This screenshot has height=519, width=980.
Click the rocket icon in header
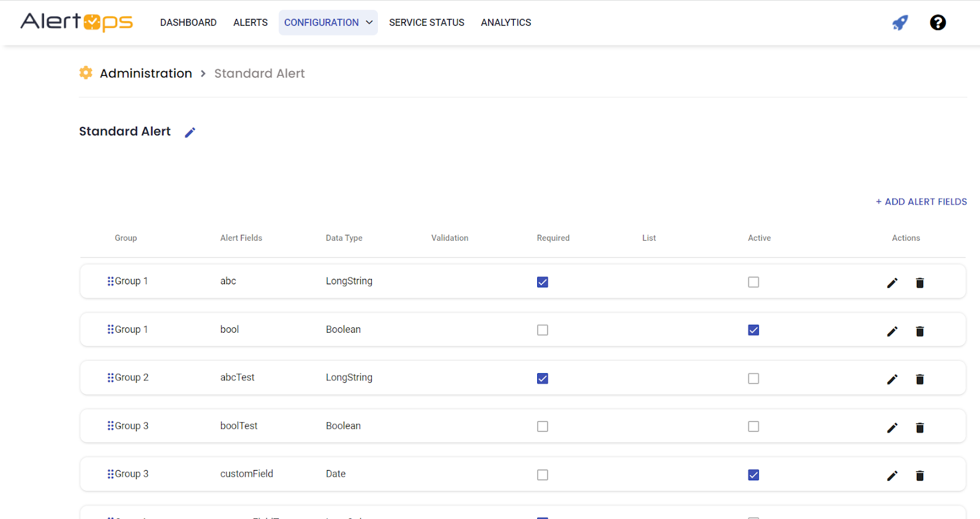(x=900, y=23)
